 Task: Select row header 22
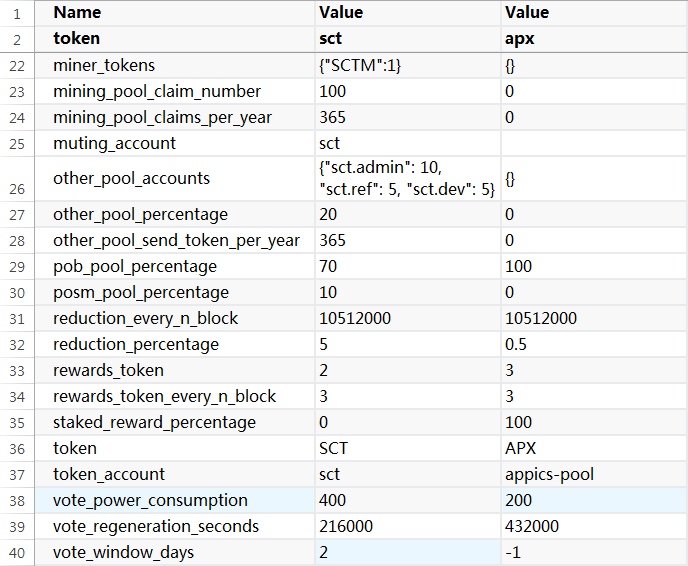pos(17,66)
